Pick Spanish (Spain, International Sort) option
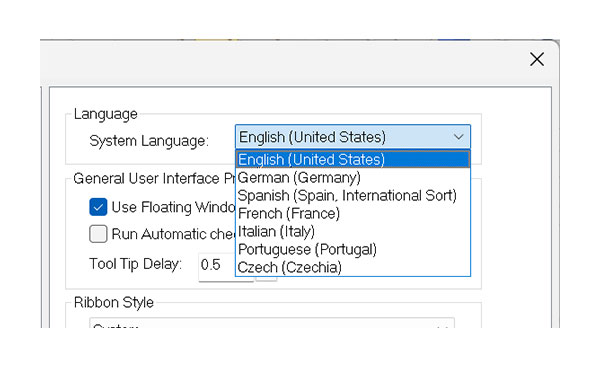The width and height of the screenshot is (600, 367). [352, 196]
